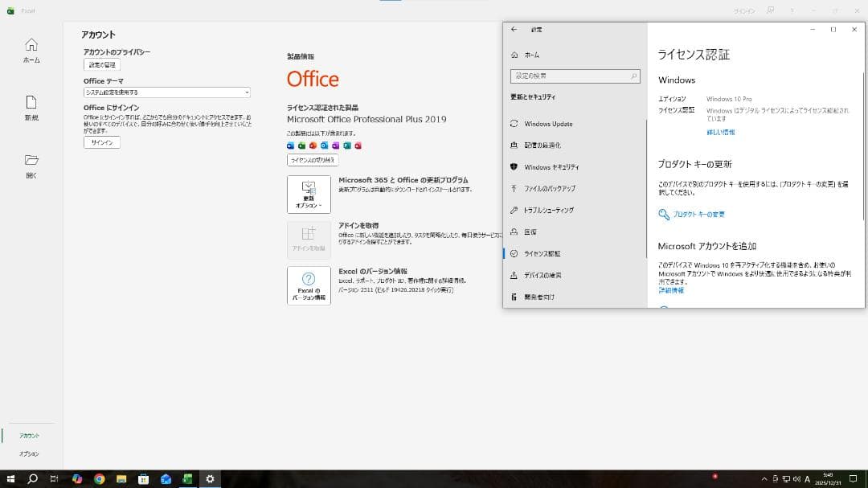The width and height of the screenshot is (868, 488).
Task: Click the Open folder icon in Excel sidebar
Action: [x=31, y=160]
